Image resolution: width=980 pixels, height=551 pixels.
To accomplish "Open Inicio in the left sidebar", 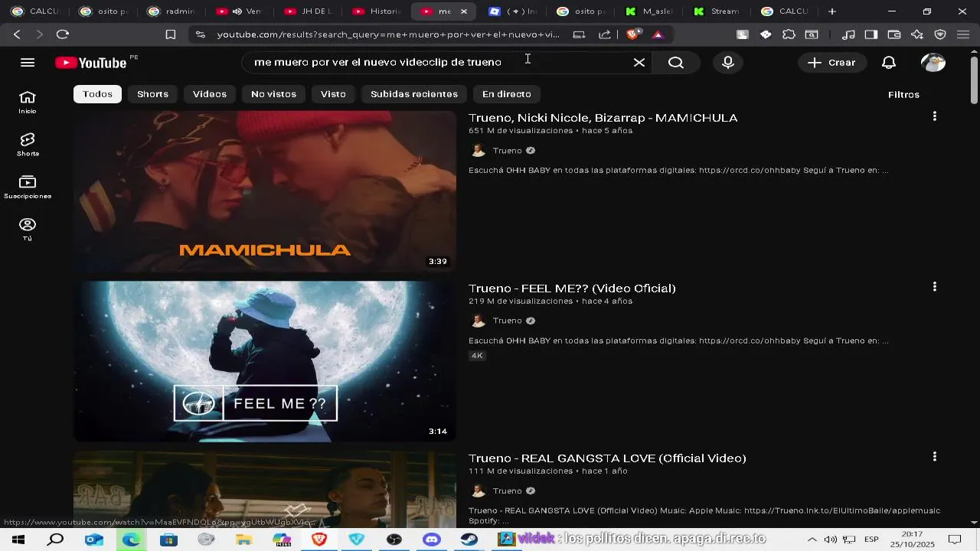I will 28,102.
